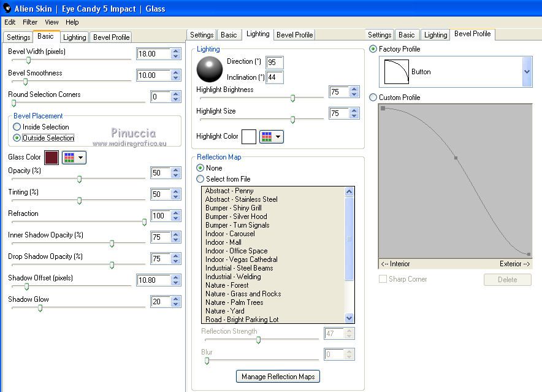Click the Button factory profile curve thumbnail

coord(395,72)
